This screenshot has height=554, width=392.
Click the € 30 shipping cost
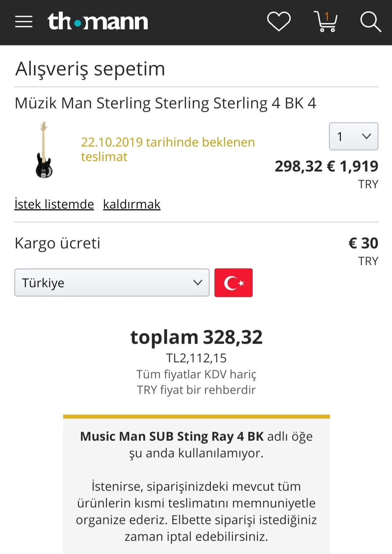tap(363, 243)
